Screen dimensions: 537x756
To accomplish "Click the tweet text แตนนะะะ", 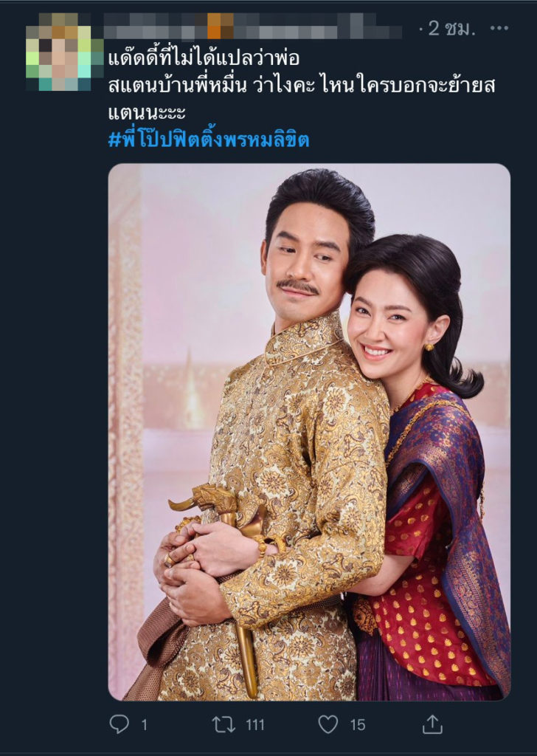I will pyautogui.click(x=146, y=113).
